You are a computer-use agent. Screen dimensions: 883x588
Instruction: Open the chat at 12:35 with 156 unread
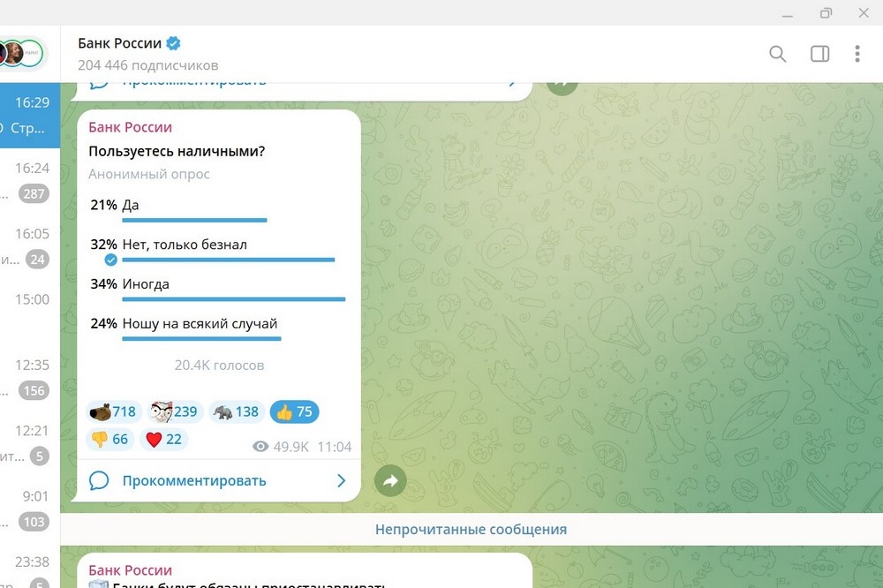[30, 377]
